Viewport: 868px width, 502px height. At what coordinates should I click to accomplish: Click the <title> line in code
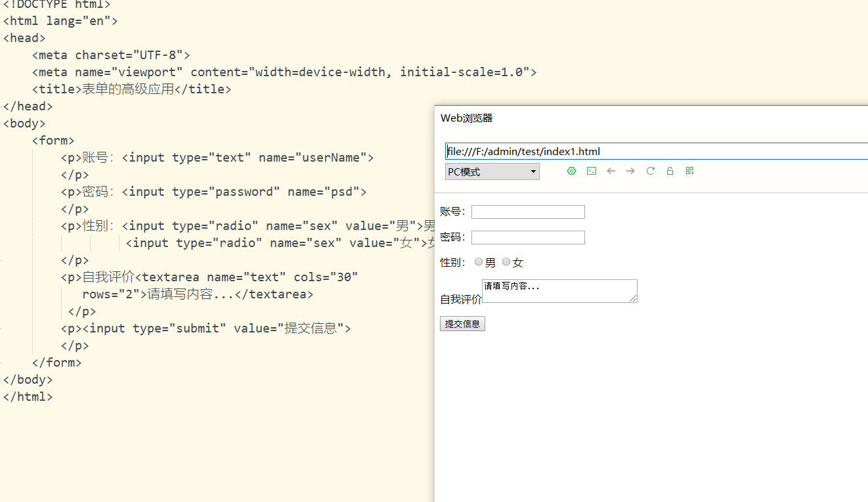(131, 89)
